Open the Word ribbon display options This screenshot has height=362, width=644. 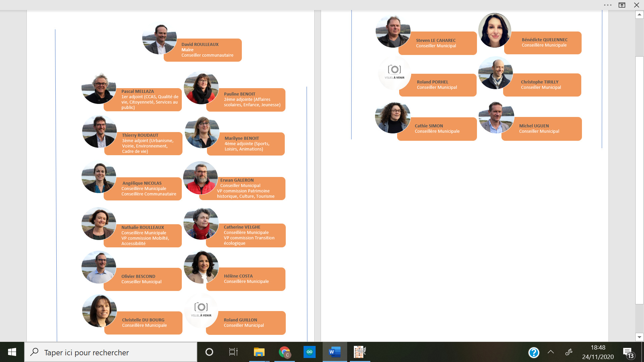click(x=622, y=5)
